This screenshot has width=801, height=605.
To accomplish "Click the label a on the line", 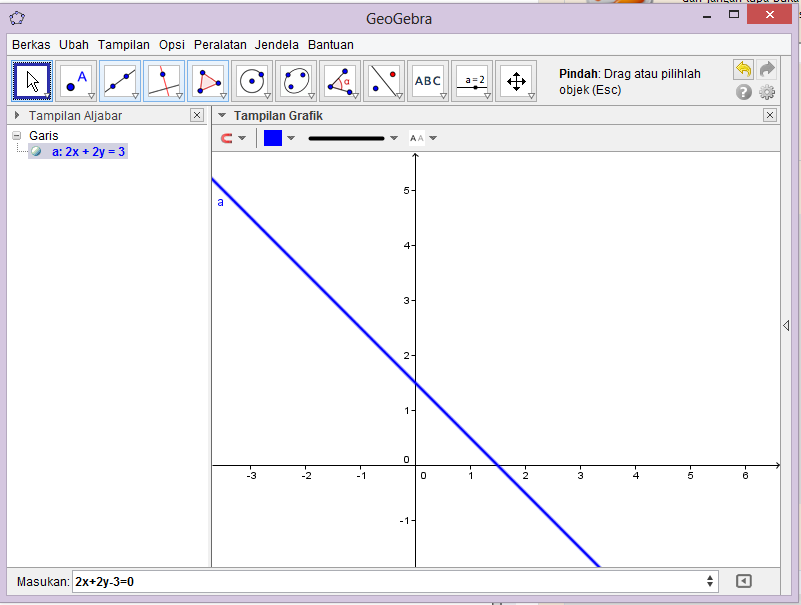I will click(x=220, y=202).
